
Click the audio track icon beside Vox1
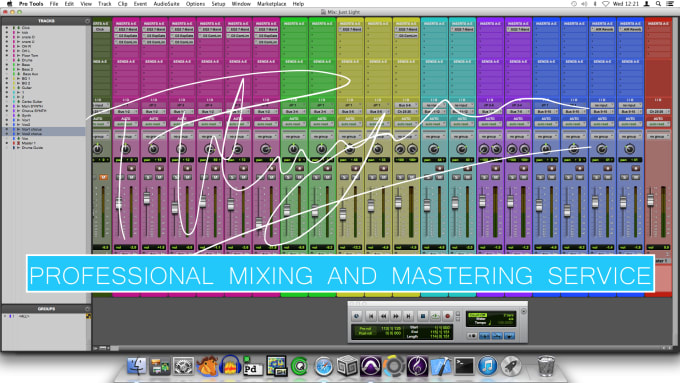click(x=18, y=120)
